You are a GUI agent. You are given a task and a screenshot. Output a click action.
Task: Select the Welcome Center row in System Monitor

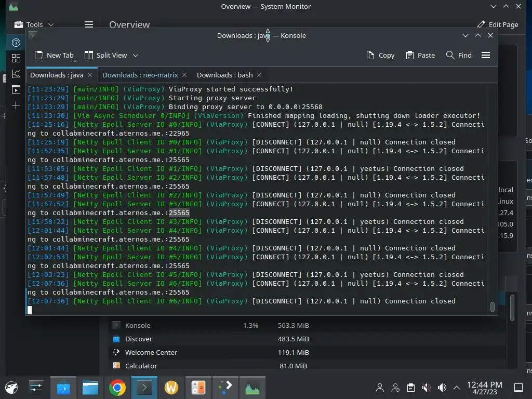307,353
